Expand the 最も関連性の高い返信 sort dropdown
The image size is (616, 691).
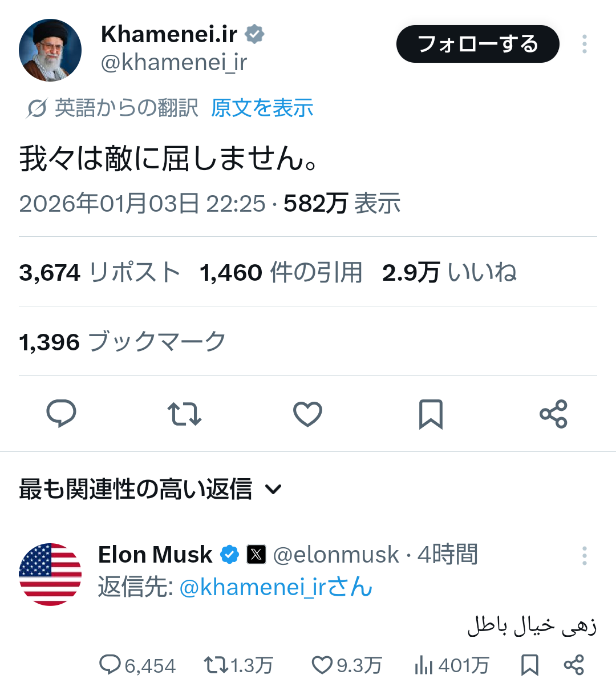(274, 489)
